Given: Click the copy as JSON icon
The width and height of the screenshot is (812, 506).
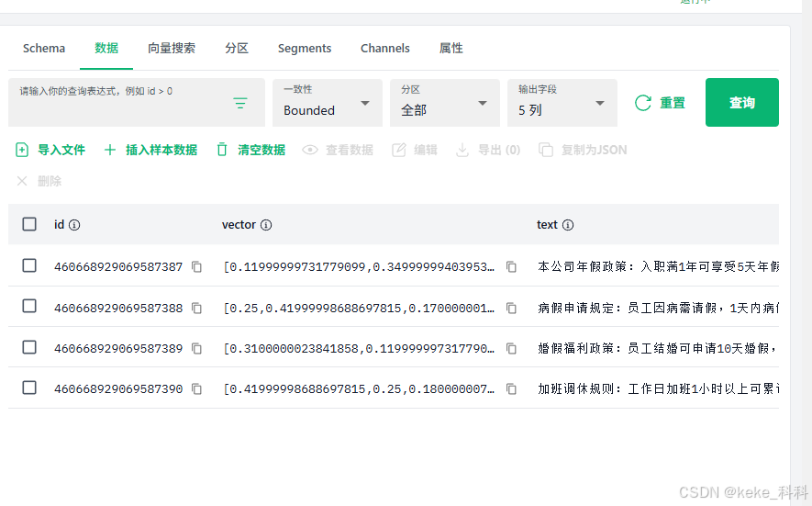Looking at the screenshot, I should pyautogui.click(x=546, y=150).
